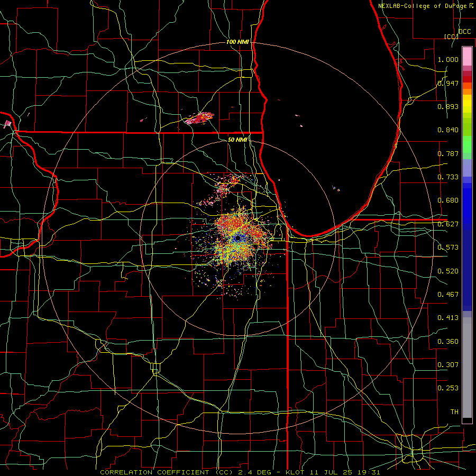Click the 0.467 scale value
Viewport: 476px width, 476px height.
pyautogui.click(x=448, y=295)
